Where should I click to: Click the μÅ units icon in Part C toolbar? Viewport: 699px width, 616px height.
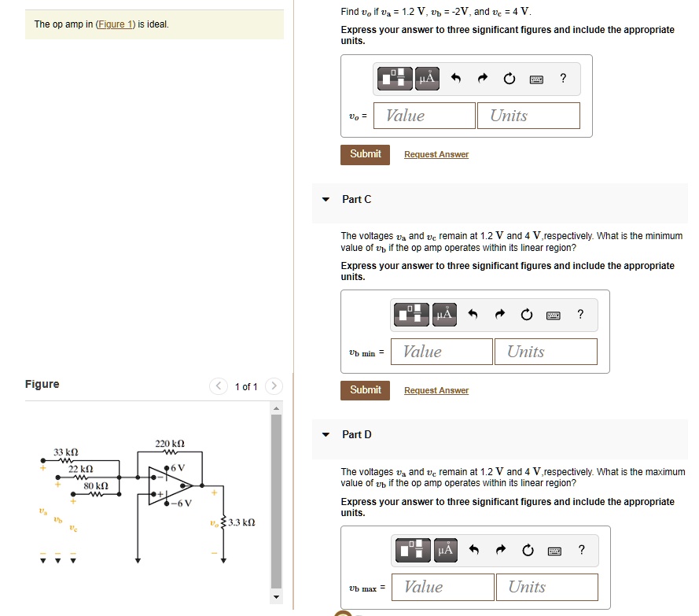(x=444, y=314)
